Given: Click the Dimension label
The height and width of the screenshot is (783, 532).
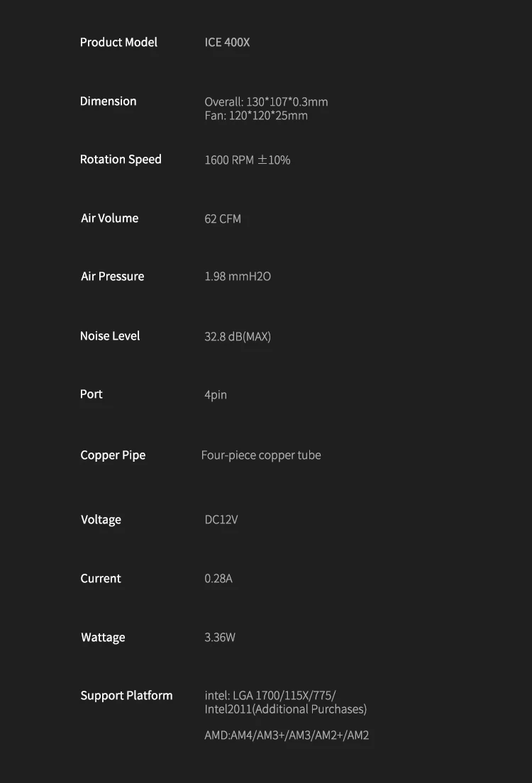Looking at the screenshot, I should point(108,101).
